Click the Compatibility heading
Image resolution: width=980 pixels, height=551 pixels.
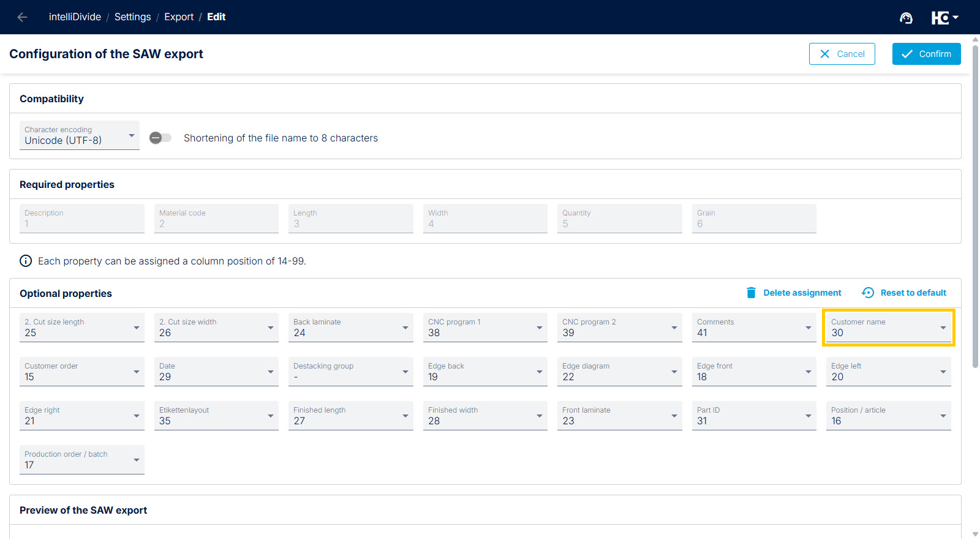51,99
